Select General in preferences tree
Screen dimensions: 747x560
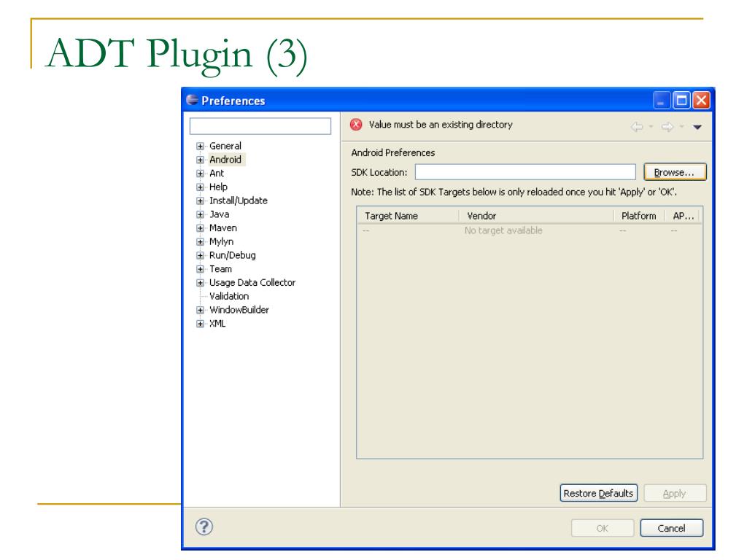[x=225, y=146]
